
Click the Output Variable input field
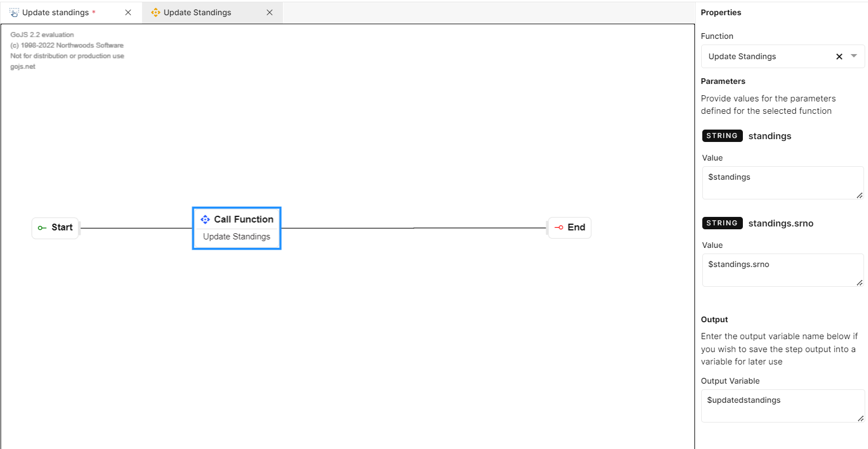click(x=782, y=406)
